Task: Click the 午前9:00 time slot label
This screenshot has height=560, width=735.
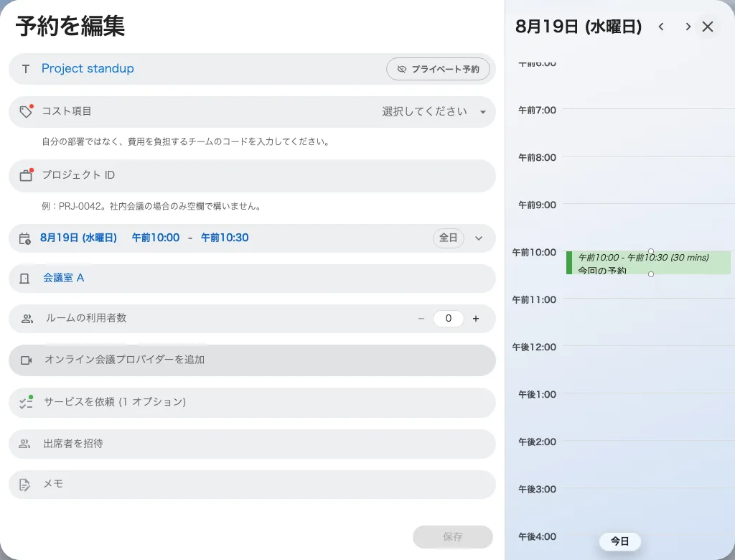Action: click(x=537, y=205)
